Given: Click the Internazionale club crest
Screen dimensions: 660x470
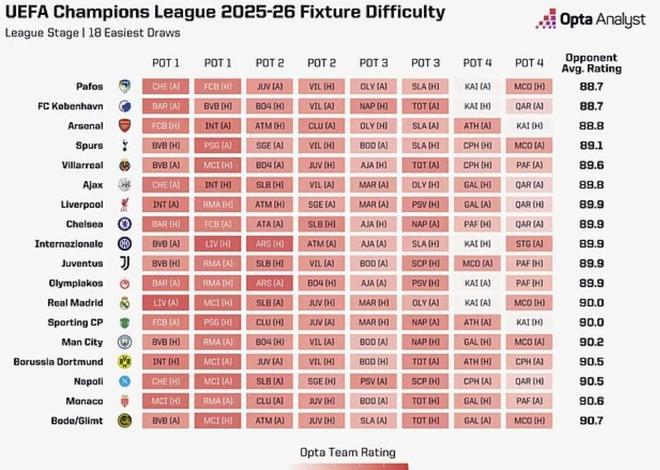Looking at the screenshot, I should 125,244.
